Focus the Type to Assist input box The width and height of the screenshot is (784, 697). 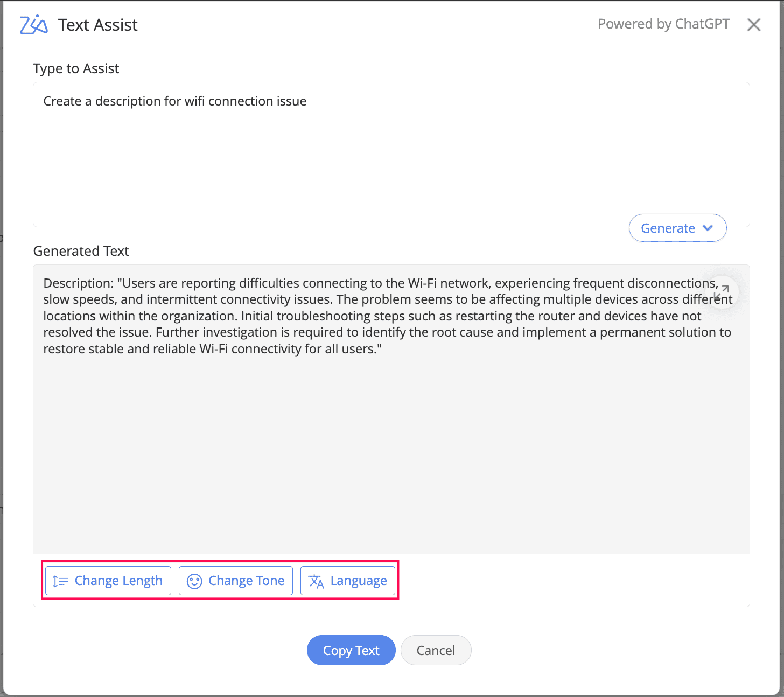pos(391,155)
